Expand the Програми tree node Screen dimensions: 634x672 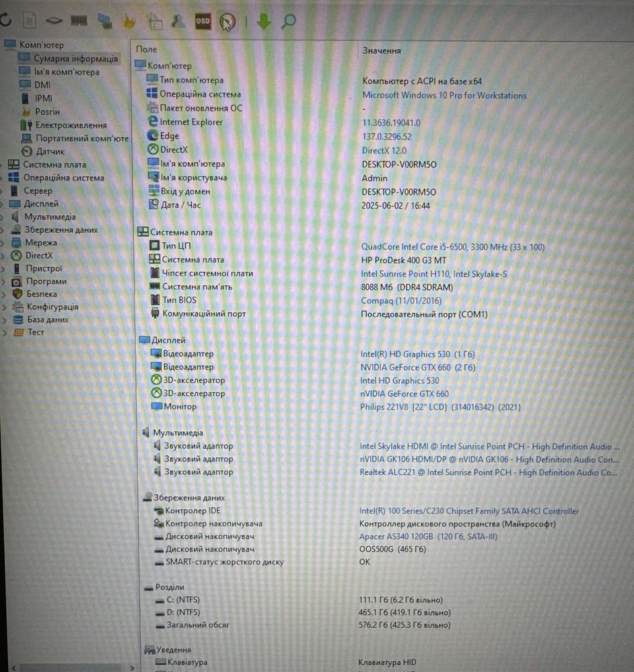[x=3, y=282]
